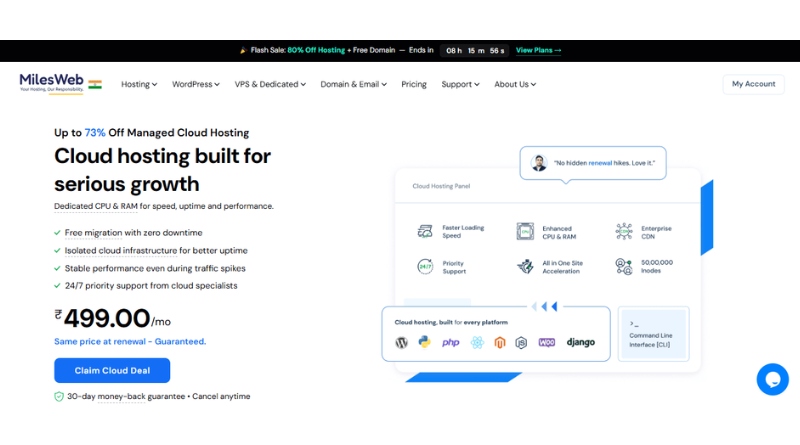Click the All in One Site Acceleration icon
Image resolution: width=800 pixels, height=445 pixels.
pos(525,266)
